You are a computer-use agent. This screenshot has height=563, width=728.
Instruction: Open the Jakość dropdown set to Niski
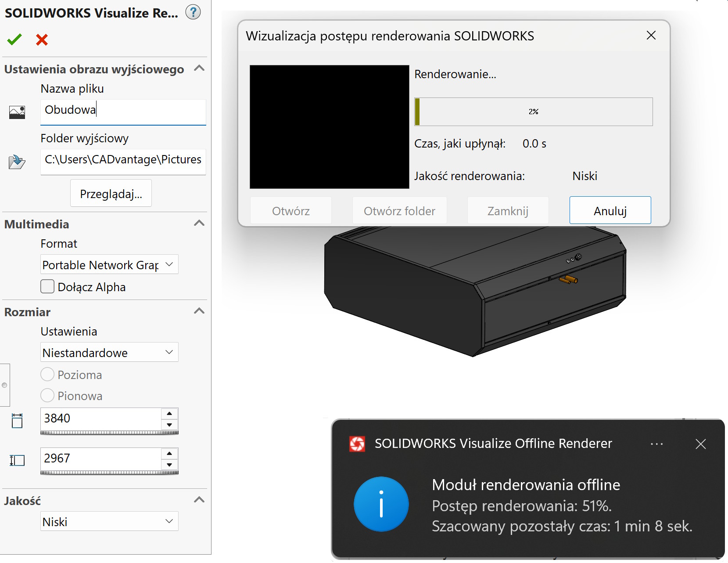109,521
